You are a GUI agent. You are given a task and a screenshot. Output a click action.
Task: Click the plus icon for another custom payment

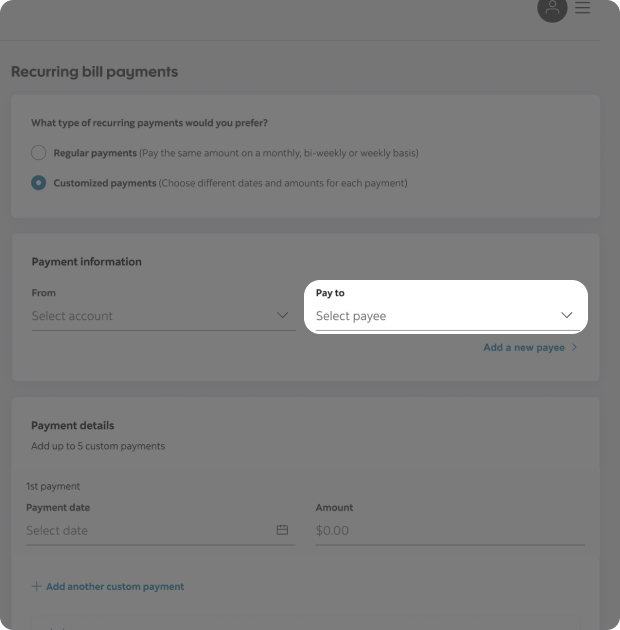[x=37, y=587]
